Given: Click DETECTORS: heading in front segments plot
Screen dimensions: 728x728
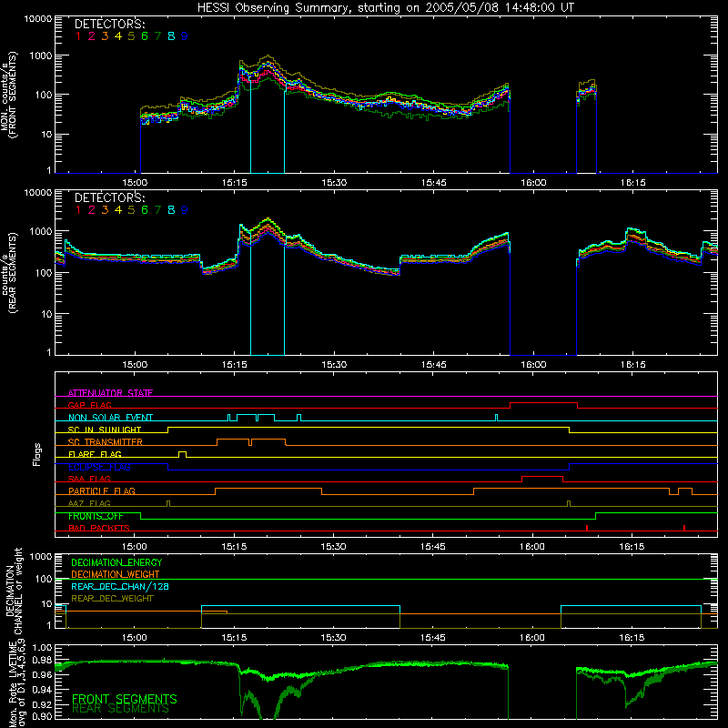Looking at the screenshot, I should 109,24.
